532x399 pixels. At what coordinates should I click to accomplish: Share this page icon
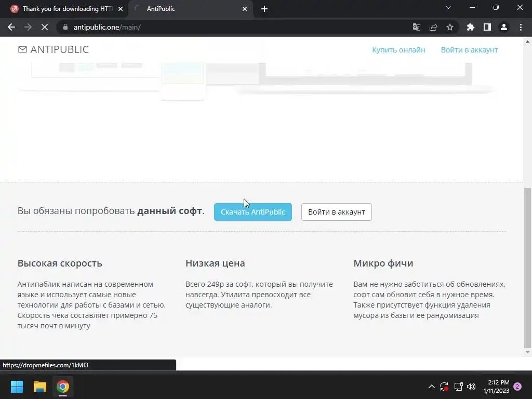(x=433, y=27)
